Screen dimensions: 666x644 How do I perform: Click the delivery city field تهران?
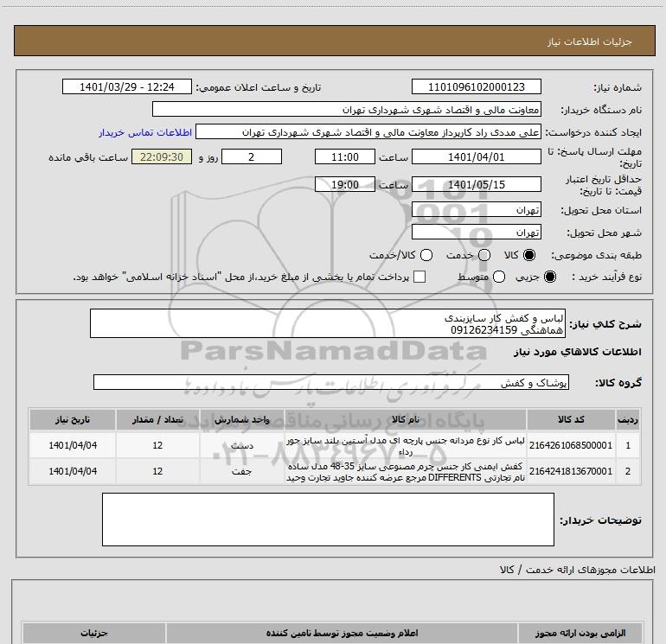[x=476, y=233]
